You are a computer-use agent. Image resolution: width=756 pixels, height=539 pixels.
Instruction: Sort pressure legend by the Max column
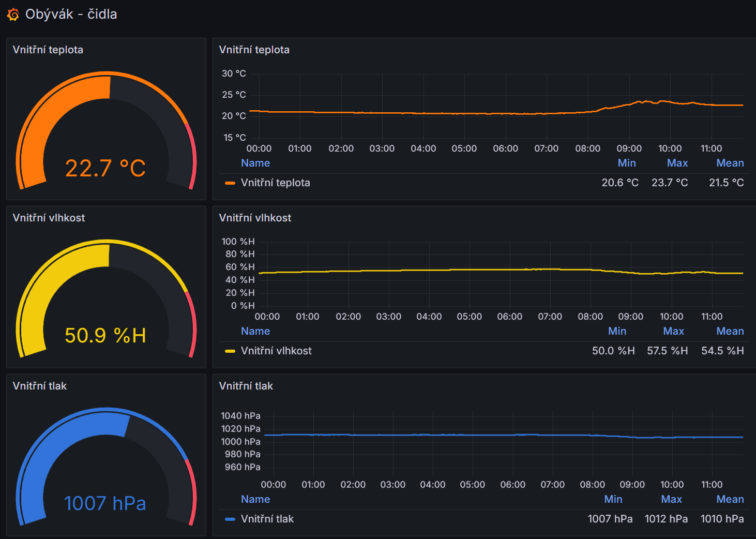(671, 499)
